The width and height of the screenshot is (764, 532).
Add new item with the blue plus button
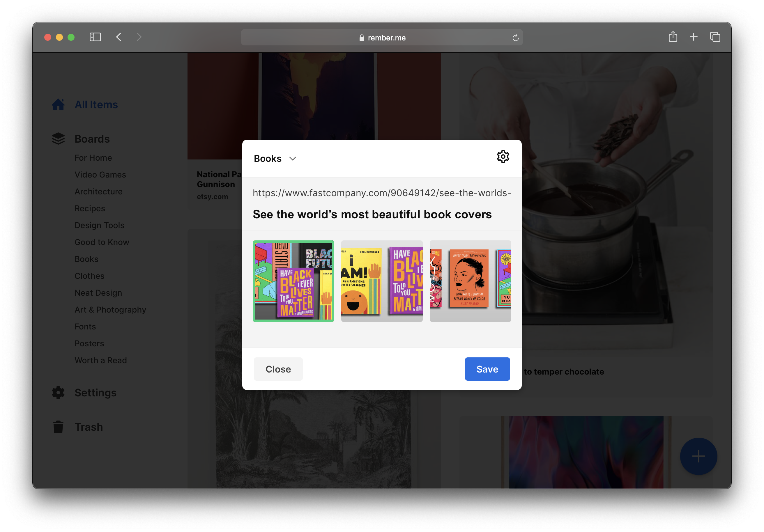tap(698, 456)
